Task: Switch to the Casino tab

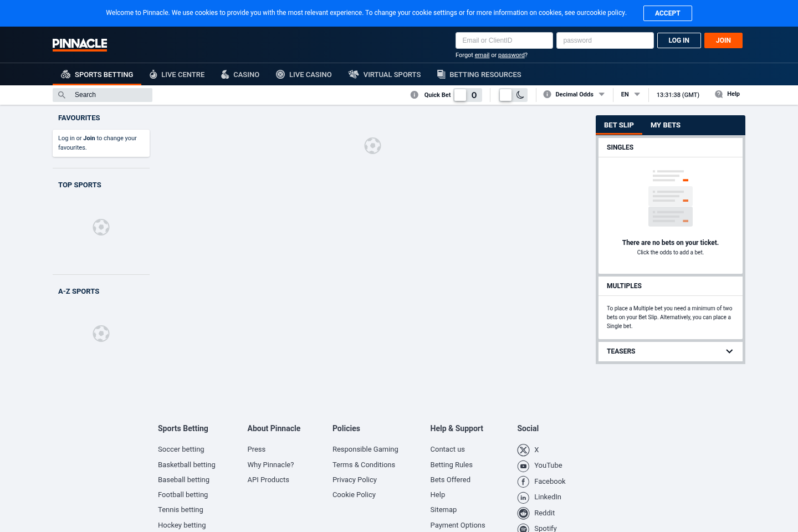Action: click(240, 75)
